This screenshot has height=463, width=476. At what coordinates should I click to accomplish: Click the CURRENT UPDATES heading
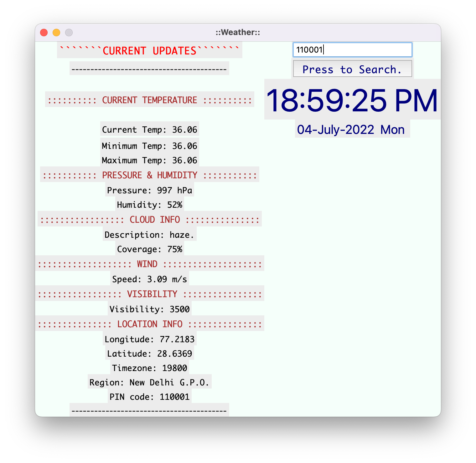pos(150,50)
